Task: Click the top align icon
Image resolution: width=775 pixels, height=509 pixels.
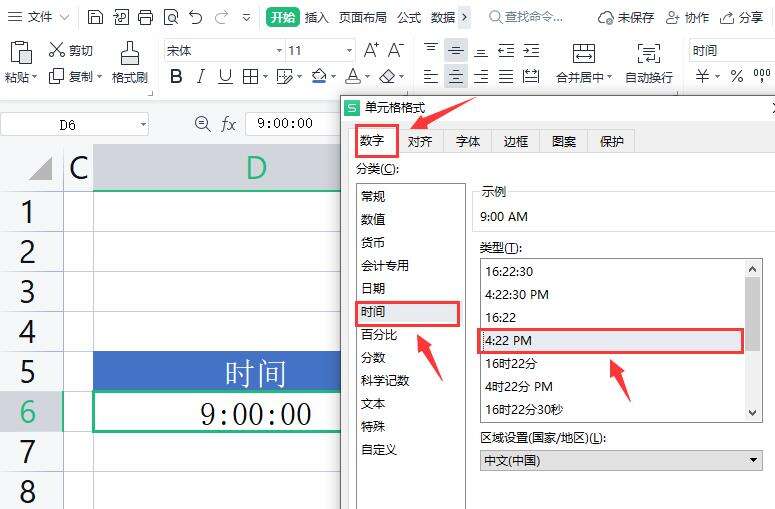Action: pyautogui.click(x=431, y=50)
